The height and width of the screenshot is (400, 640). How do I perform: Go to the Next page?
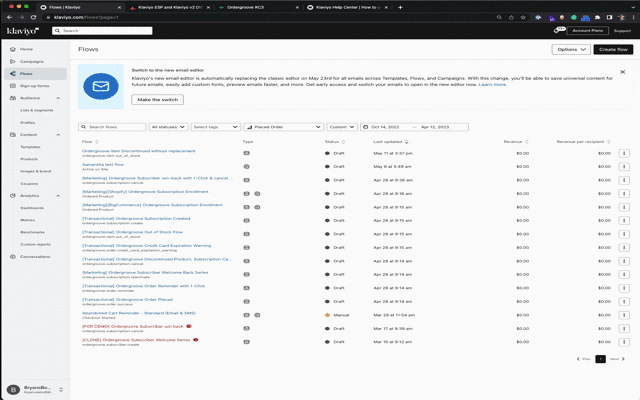pos(617,359)
